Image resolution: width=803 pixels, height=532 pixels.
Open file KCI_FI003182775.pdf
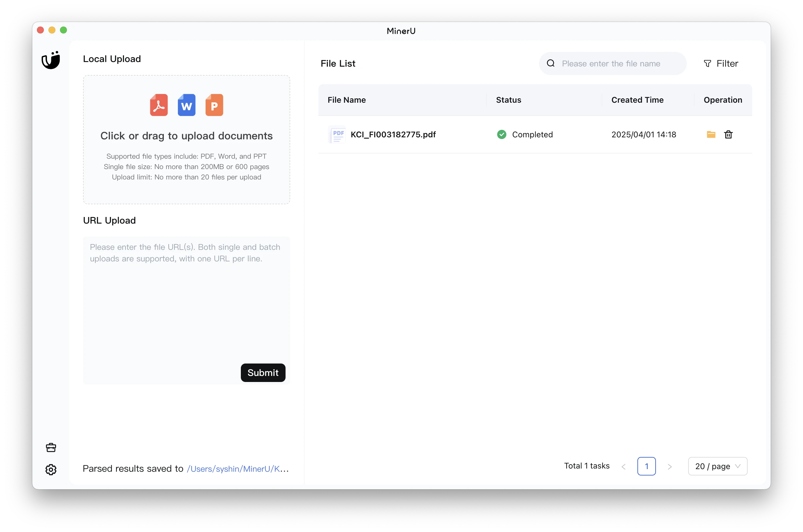pyautogui.click(x=393, y=134)
